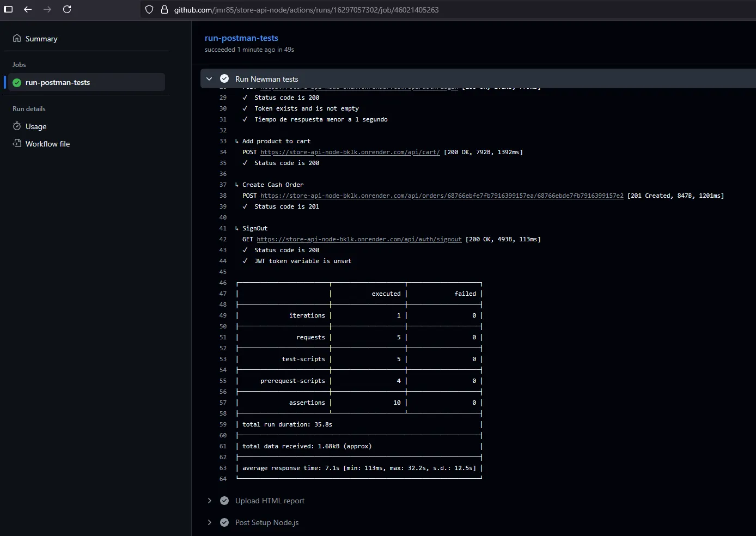756x536 pixels.
Task: Click the Workflow file icon
Action: coord(17,143)
